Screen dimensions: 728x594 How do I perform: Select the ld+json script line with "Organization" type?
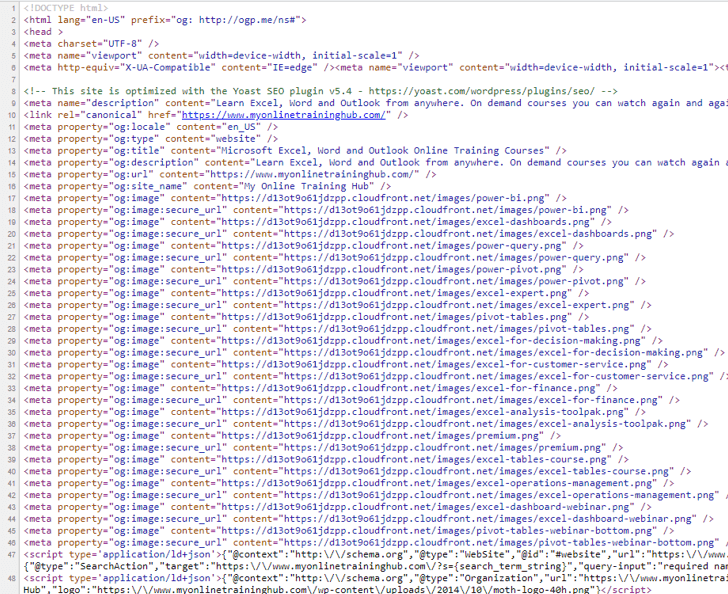coord(376,578)
